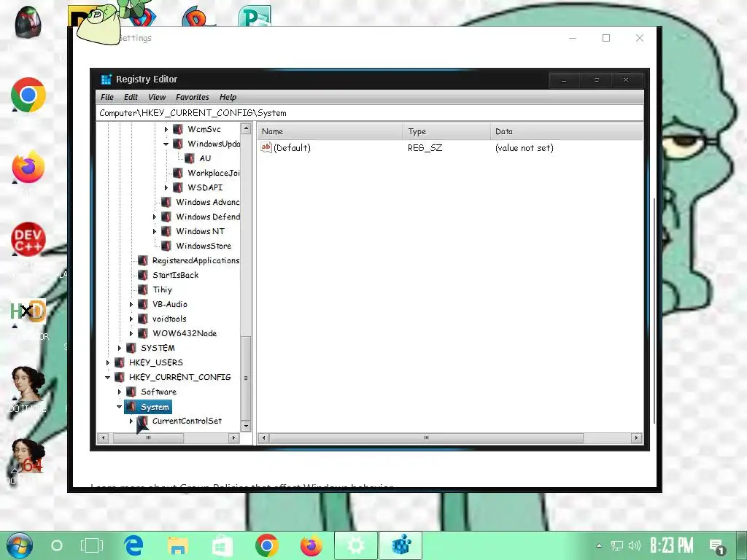Click the WindowsStore folder icon
The height and width of the screenshot is (560, 747).
(x=166, y=246)
